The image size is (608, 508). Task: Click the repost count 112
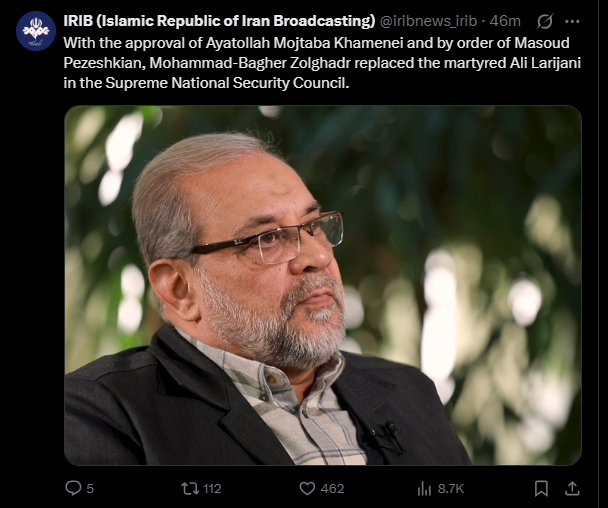212,489
